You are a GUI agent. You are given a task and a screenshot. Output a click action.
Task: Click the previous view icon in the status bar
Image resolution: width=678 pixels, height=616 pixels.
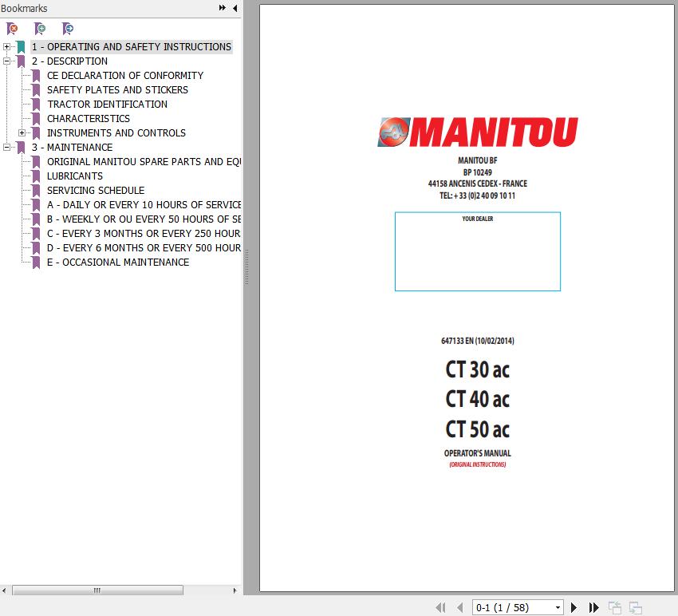614,607
